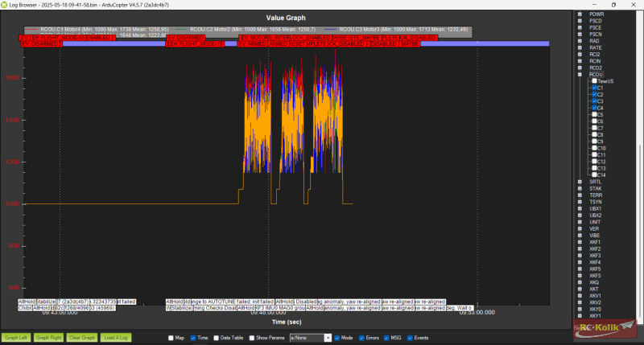644x345 pixels.
Task: Collapse the RCOU tree node
Action: [580, 74]
